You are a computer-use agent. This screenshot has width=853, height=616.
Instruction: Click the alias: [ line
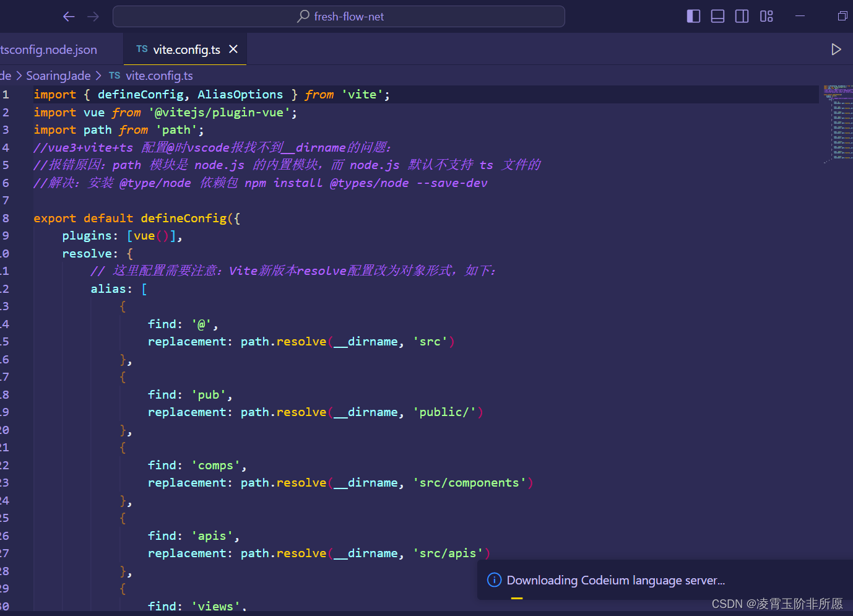119,289
